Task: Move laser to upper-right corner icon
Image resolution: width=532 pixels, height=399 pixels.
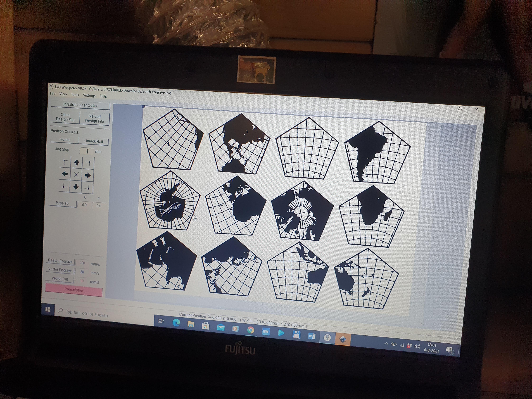Action: [x=88, y=163]
